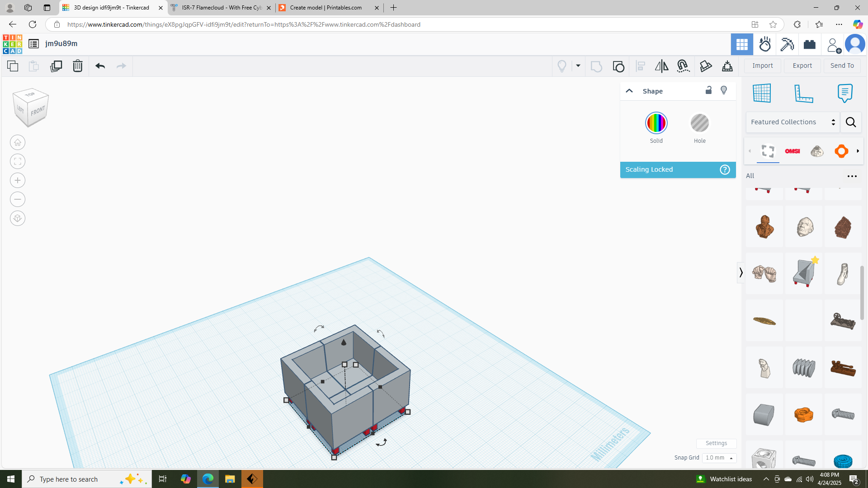Undo the last action
This screenshot has width=868, height=488.
click(x=100, y=66)
